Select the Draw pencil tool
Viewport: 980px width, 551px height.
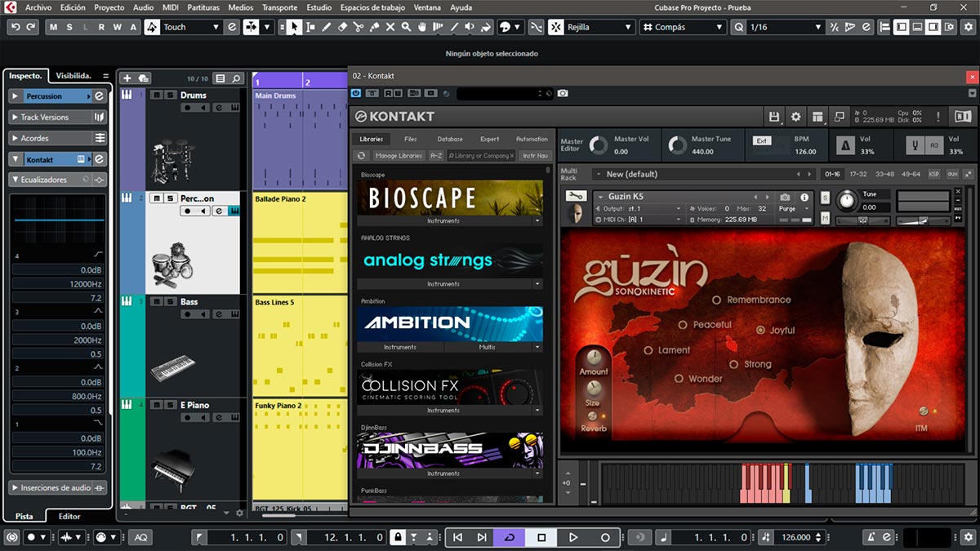(327, 27)
